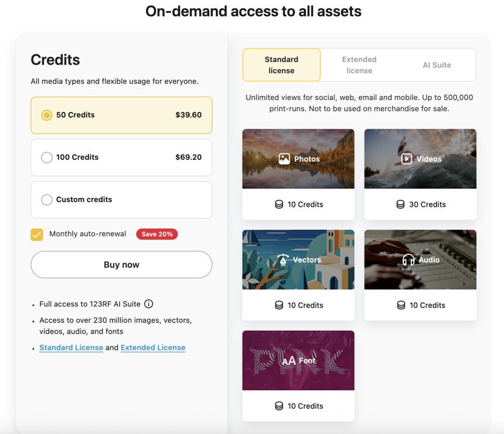This screenshot has height=434, width=504.
Task: Switch to the Extended license tab
Action: (x=359, y=65)
